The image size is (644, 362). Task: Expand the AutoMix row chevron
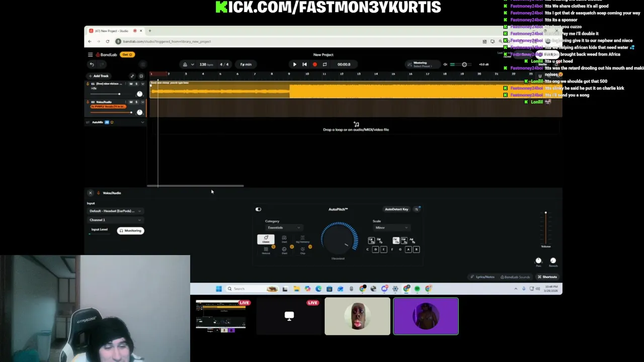(142, 122)
